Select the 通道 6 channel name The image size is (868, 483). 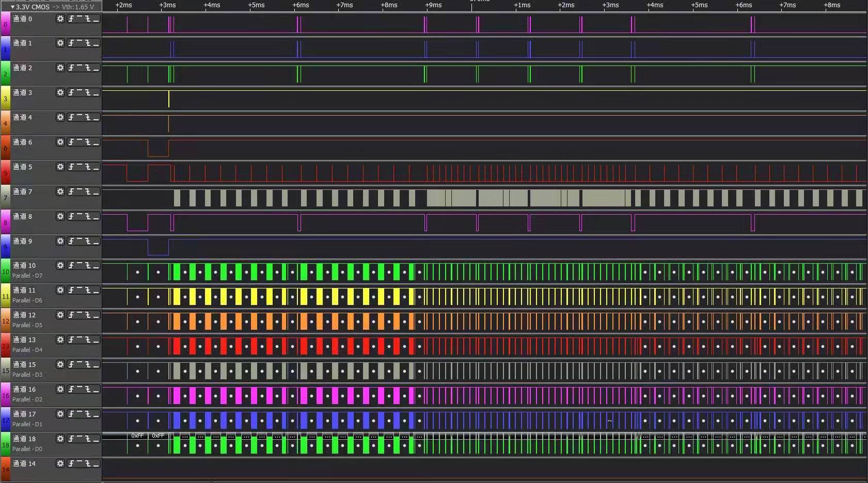point(22,142)
